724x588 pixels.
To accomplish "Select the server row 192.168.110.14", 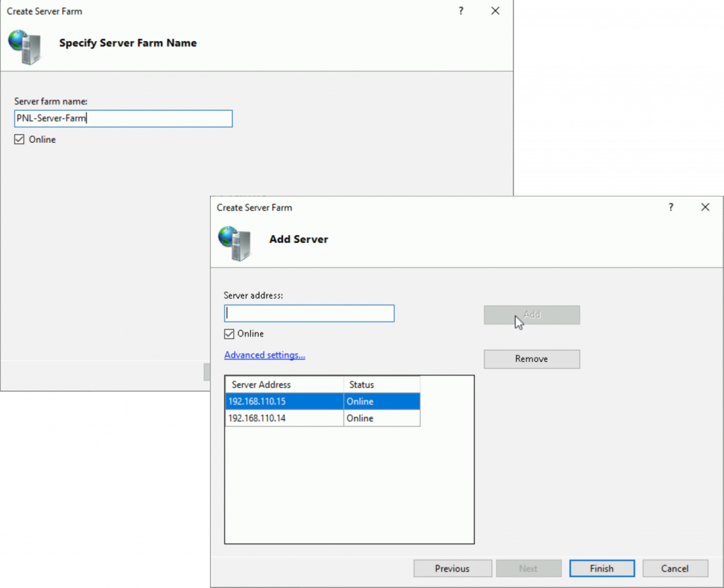I will click(284, 418).
